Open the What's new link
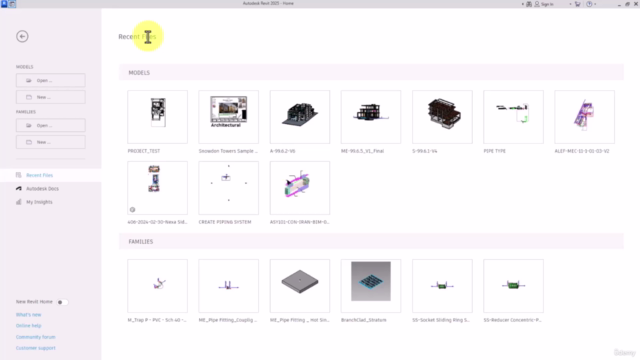 point(29,315)
